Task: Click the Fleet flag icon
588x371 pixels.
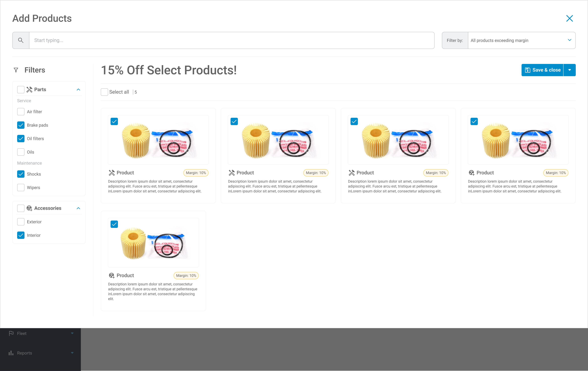Action: click(11, 333)
